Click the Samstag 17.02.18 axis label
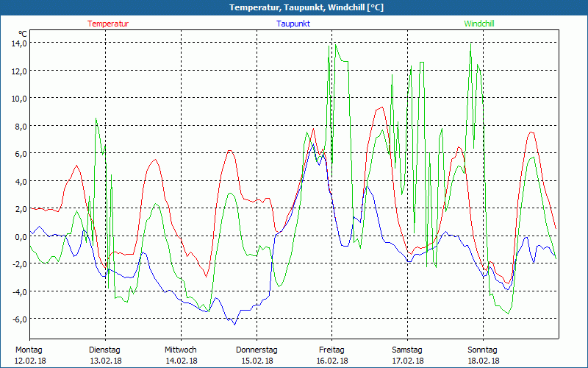The height and width of the screenshot is (368, 588). 408,355
